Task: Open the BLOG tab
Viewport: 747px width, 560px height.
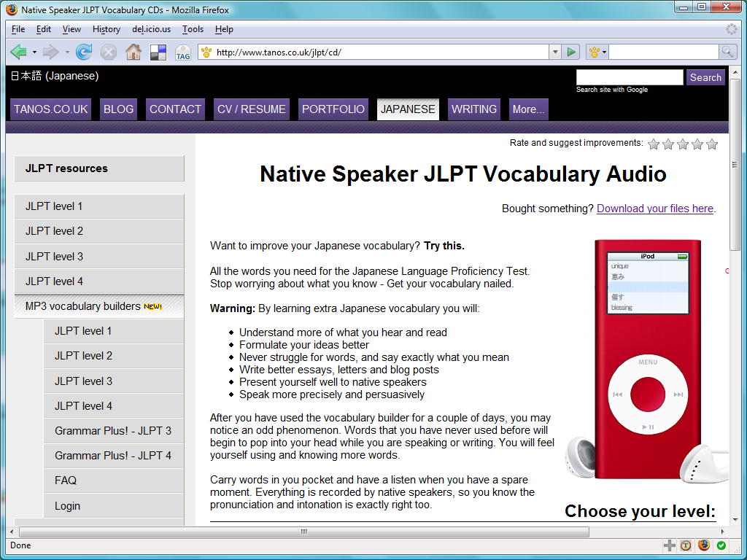Action: [x=119, y=109]
